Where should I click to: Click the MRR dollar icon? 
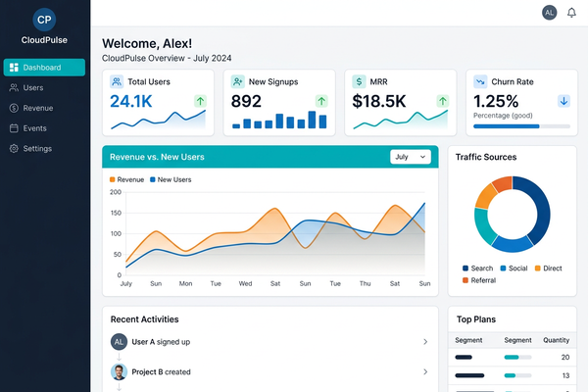(x=360, y=82)
